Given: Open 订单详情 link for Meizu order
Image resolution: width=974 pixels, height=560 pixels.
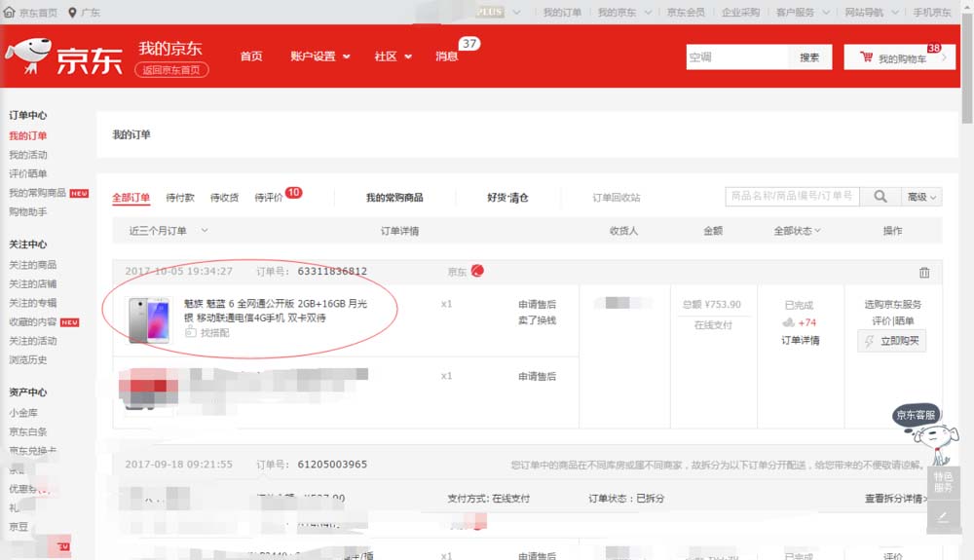Looking at the screenshot, I should (x=800, y=340).
